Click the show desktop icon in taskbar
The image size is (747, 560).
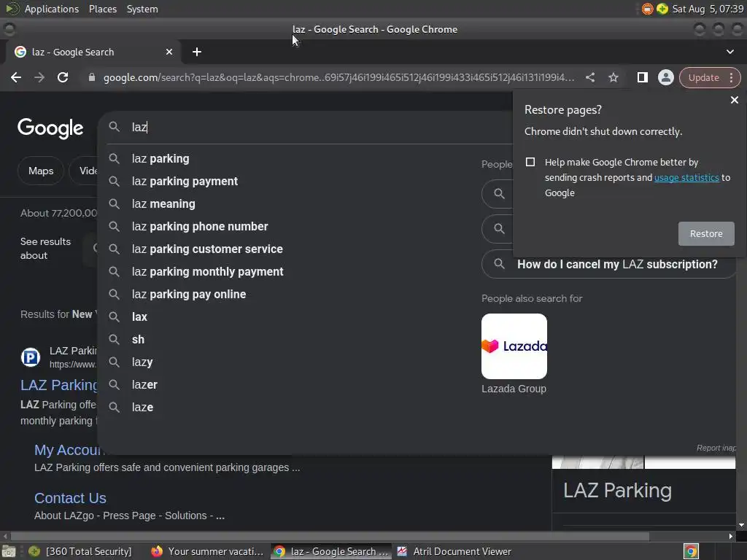click(x=9, y=551)
